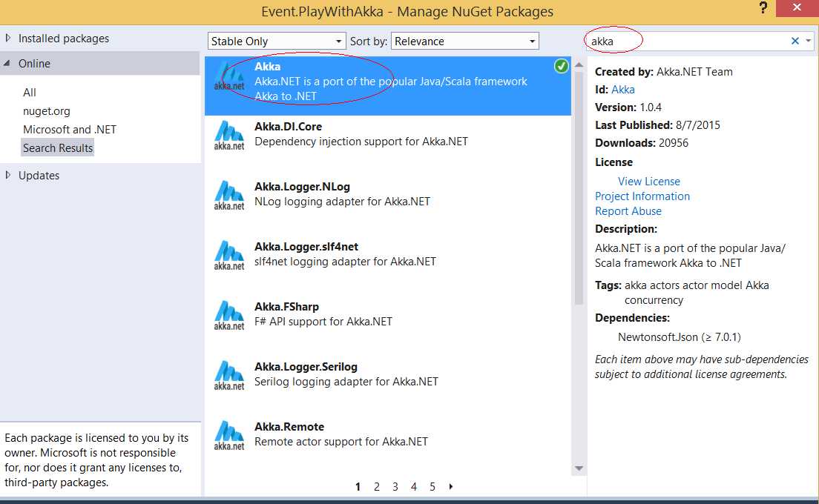Go to the next results page arrow

tap(451, 486)
